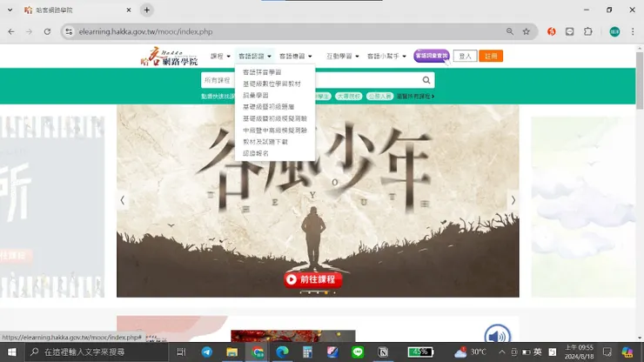Open the Windows Start menu
Viewport: 644px width, 362px height.
(11, 352)
